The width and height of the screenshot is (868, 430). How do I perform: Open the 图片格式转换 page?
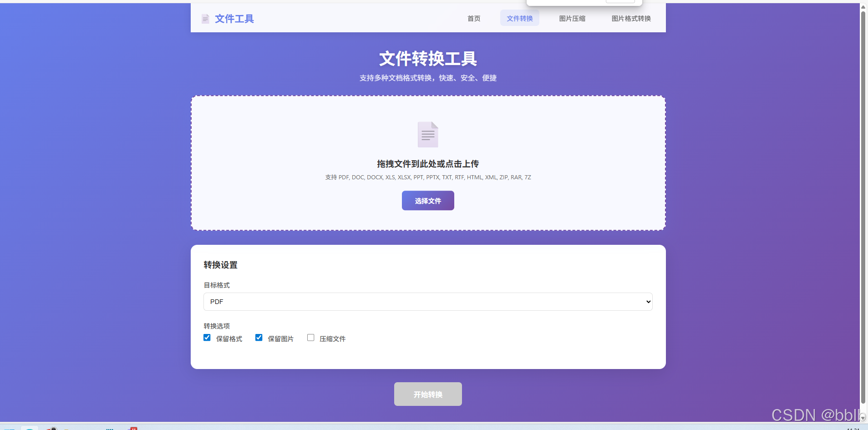631,19
